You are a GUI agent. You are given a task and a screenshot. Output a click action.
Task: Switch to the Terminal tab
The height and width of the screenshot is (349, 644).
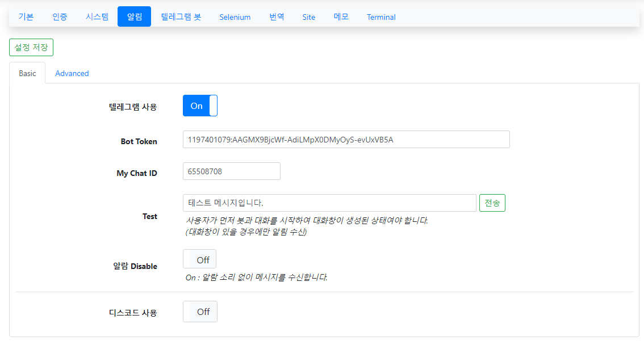[381, 17]
